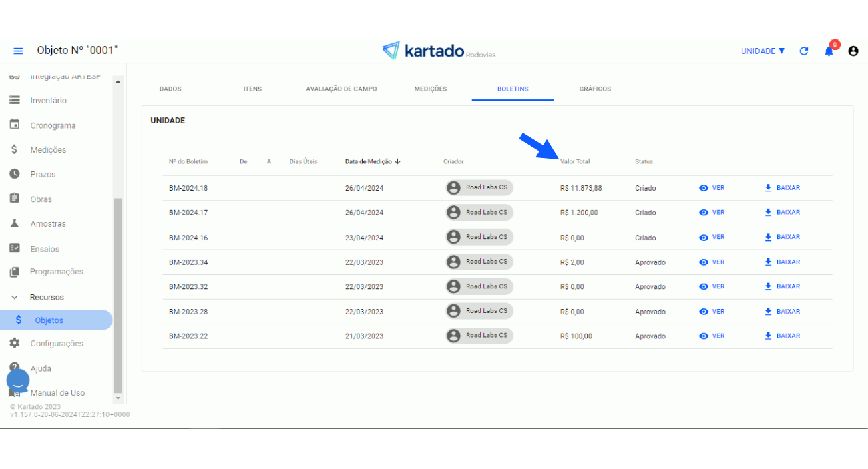
Task: View boletim BM-2023.34 details
Action: coord(712,262)
